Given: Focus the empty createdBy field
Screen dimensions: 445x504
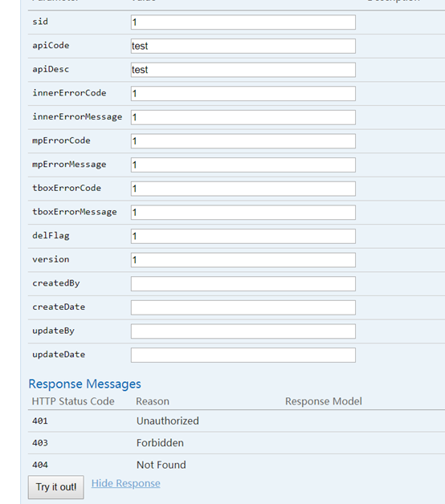Looking at the screenshot, I should [x=243, y=284].
